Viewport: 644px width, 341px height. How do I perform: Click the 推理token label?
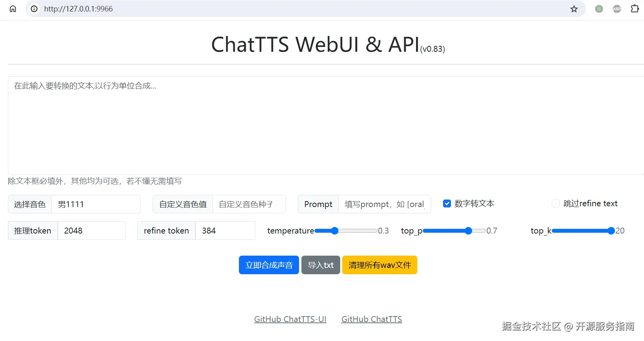[33, 231]
